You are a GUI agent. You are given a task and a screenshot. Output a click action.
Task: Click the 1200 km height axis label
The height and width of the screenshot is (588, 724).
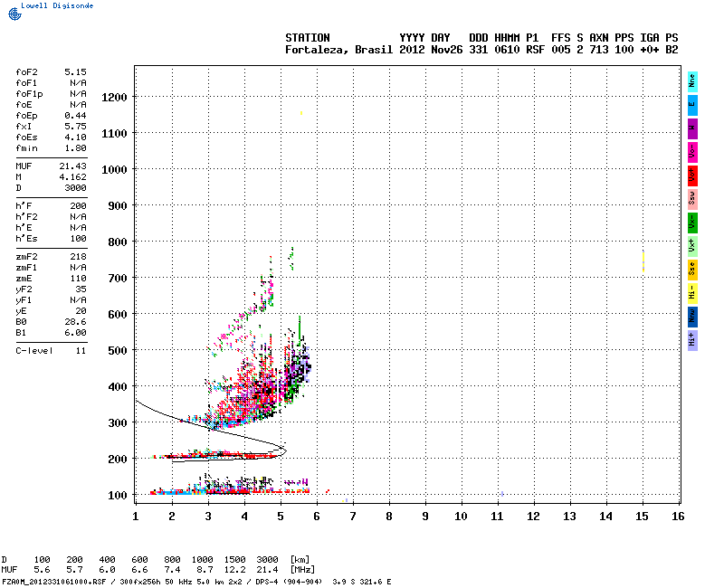[x=114, y=98]
